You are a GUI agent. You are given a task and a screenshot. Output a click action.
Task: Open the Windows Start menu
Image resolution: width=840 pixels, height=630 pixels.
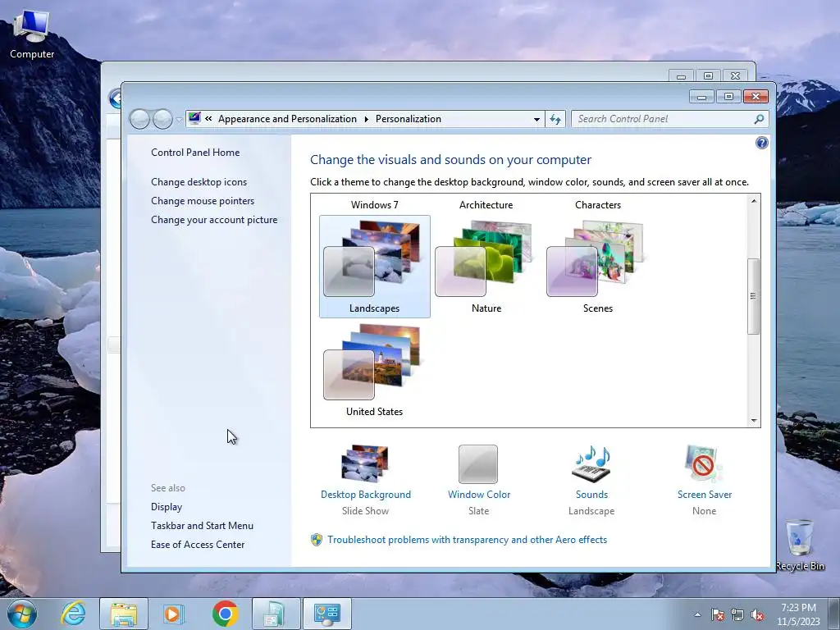point(22,614)
